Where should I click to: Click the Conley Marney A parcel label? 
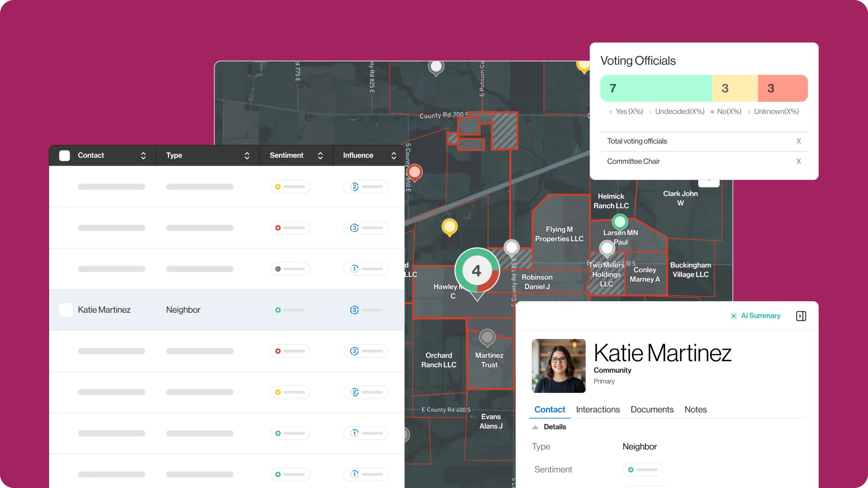coord(645,275)
